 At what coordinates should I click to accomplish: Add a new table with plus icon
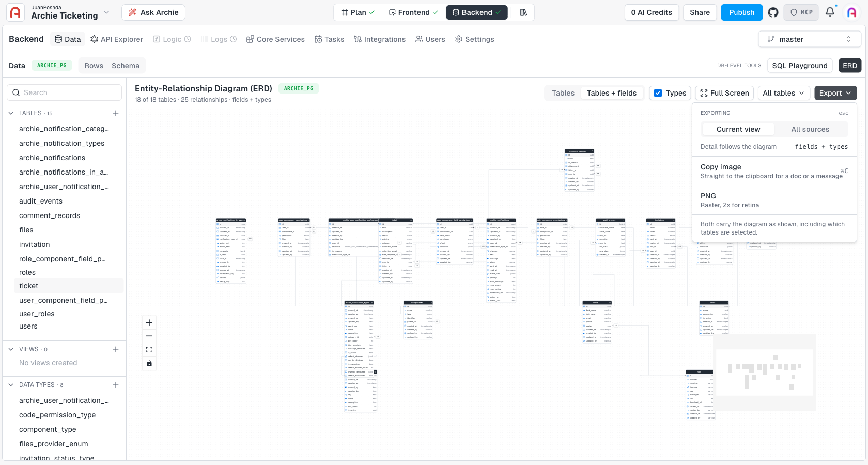point(116,113)
